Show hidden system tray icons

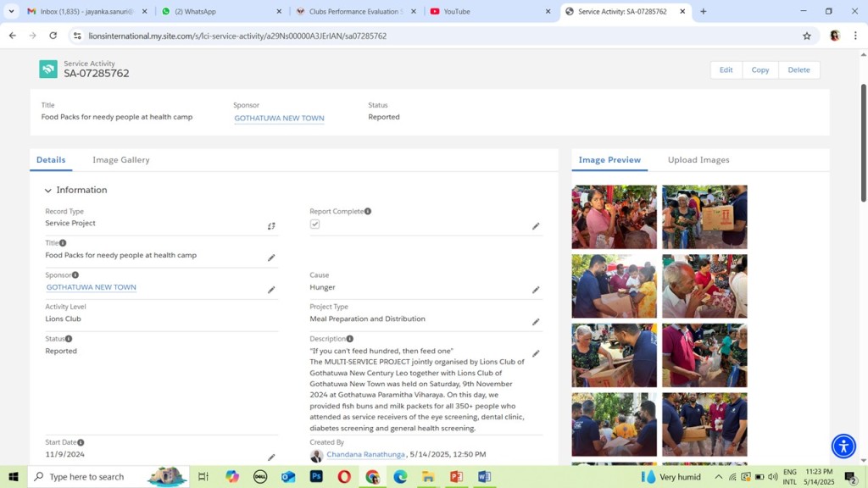pyautogui.click(x=719, y=476)
